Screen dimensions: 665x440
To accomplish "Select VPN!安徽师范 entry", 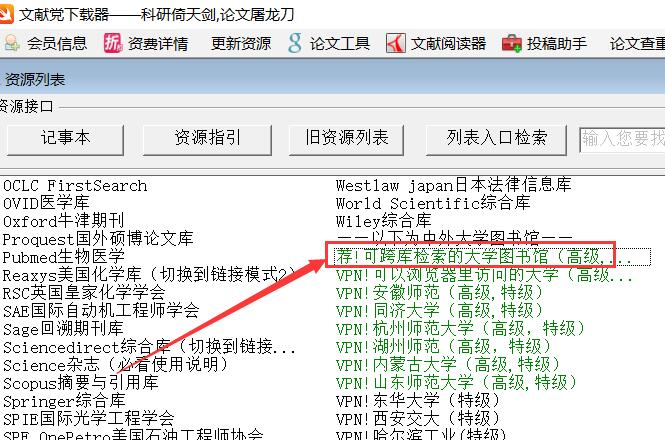I will 439,293.
